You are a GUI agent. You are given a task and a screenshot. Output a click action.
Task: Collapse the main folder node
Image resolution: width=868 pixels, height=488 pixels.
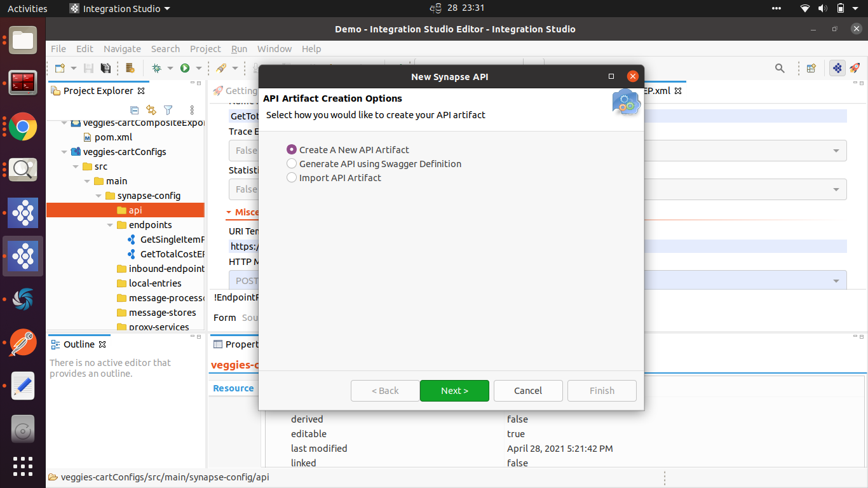tap(87, 181)
